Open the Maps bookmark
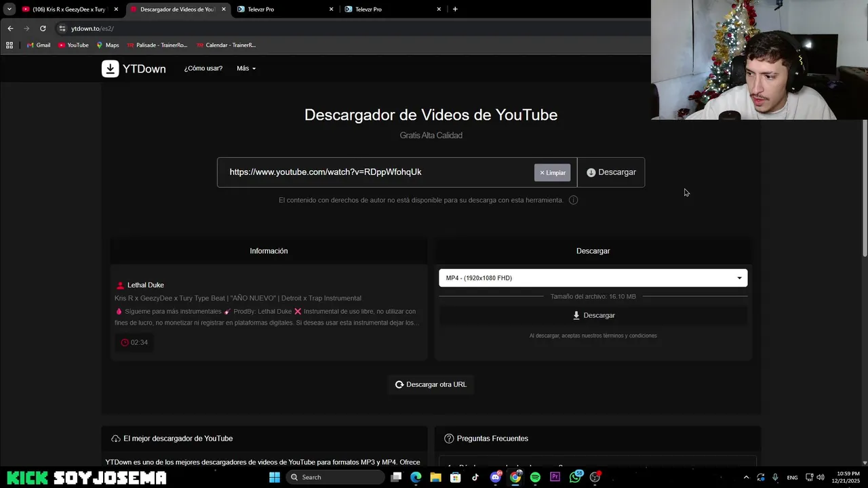This screenshot has width=868, height=488. (108, 45)
